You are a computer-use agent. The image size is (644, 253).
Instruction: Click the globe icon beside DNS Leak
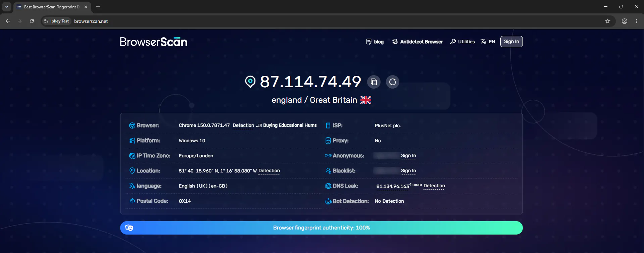(x=328, y=186)
